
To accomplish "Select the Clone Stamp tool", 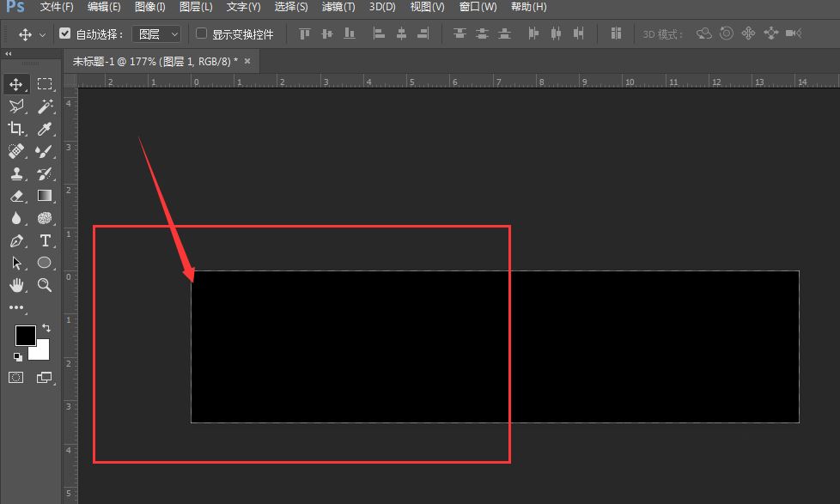I will click(16, 173).
